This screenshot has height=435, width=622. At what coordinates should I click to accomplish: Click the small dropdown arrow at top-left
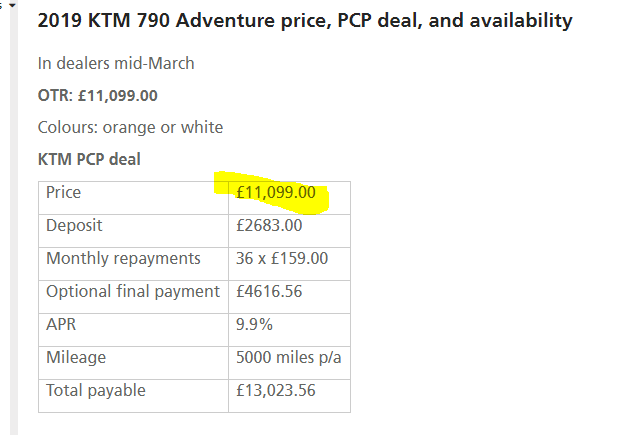tap(12, 5)
